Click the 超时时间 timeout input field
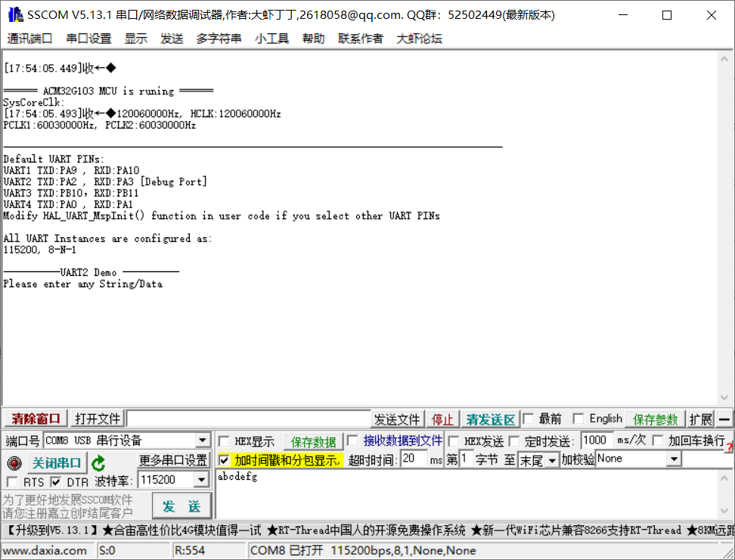 point(413,459)
